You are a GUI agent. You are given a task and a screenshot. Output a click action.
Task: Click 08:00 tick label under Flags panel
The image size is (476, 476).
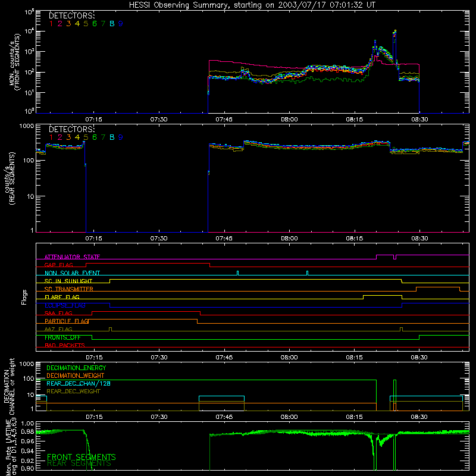point(289,358)
